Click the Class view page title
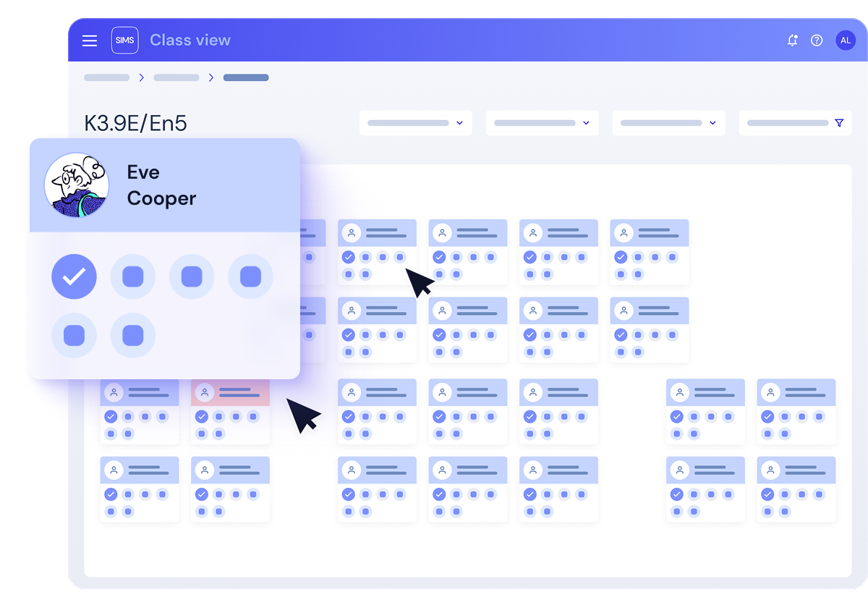This screenshot has width=868, height=608. [190, 41]
